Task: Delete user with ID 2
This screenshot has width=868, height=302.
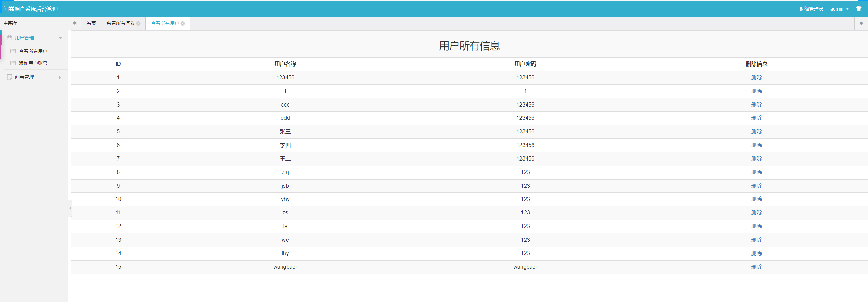Action: click(756, 91)
